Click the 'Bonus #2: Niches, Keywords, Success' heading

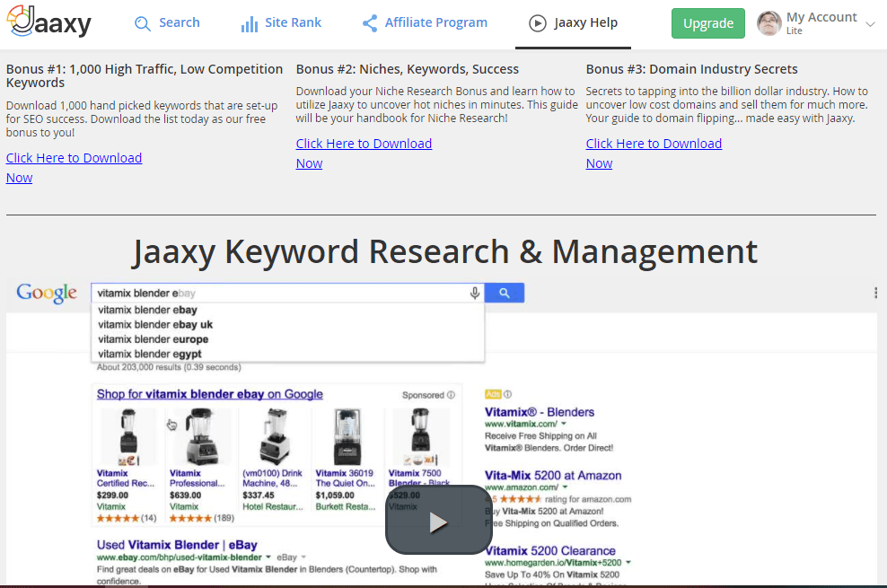coord(408,69)
